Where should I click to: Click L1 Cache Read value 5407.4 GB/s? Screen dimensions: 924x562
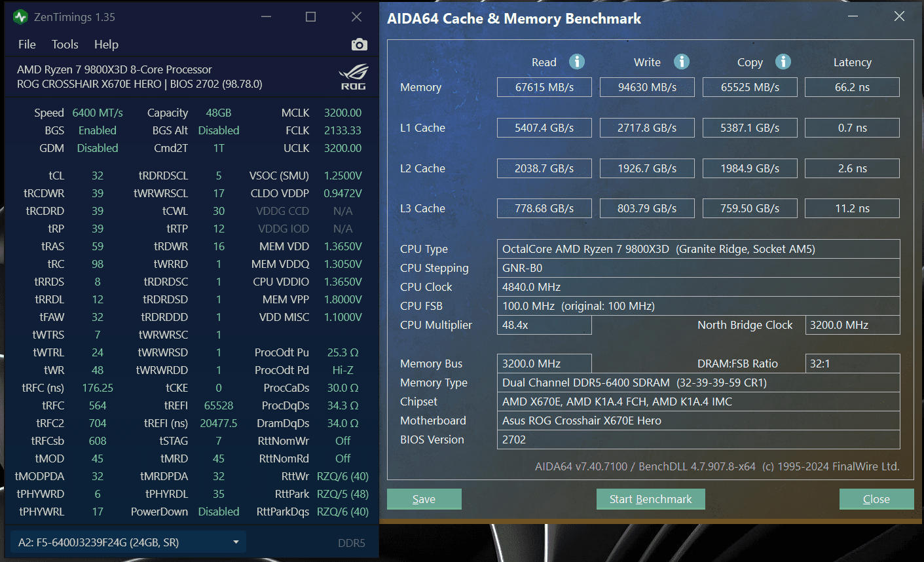(x=544, y=128)
